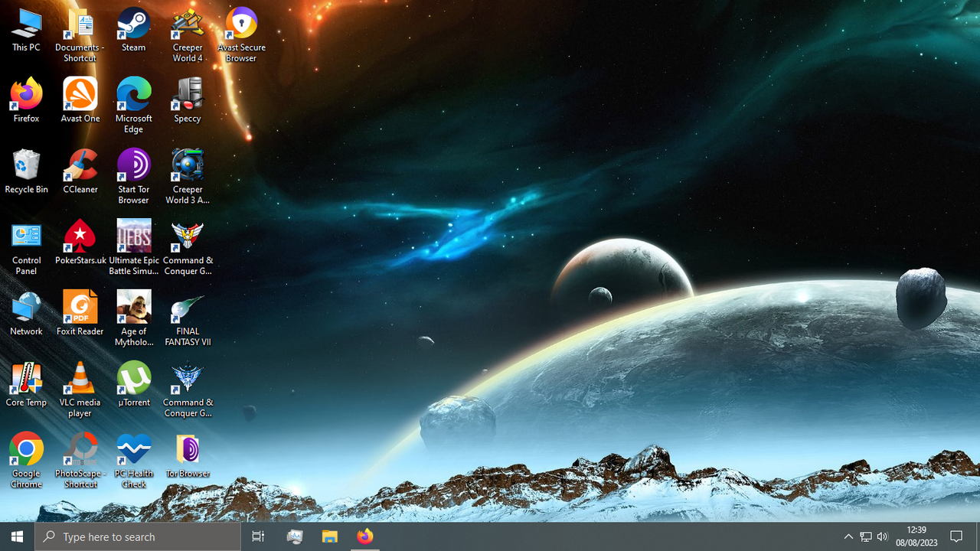
Task: Click the Start Tor Browser shortcut
Action: point(133,177)
